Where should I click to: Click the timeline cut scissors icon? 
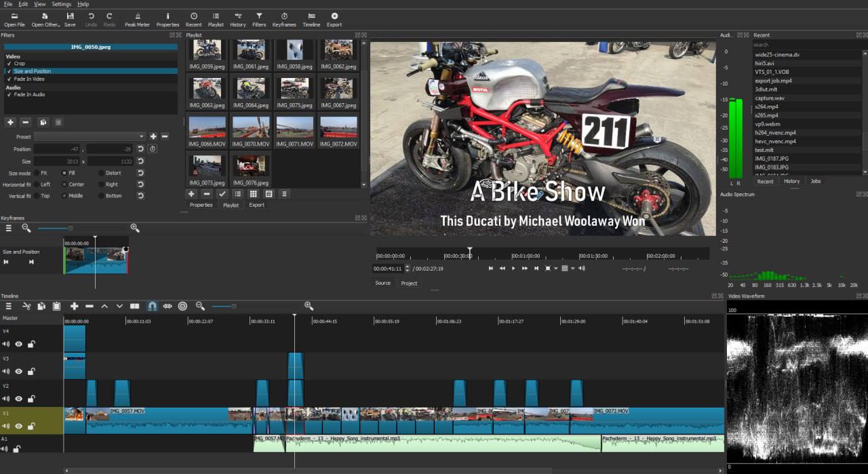coord(26,307)
